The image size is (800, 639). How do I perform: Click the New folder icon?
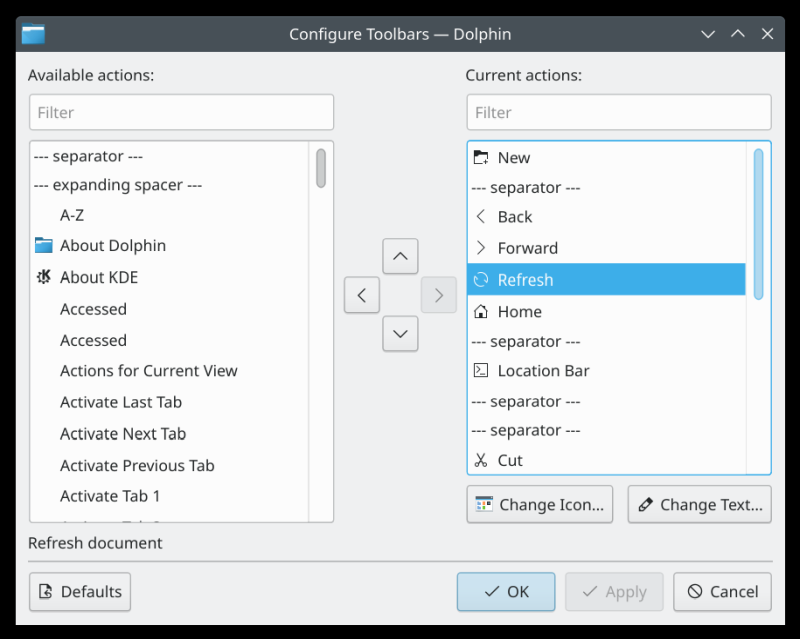click(482, 157)
